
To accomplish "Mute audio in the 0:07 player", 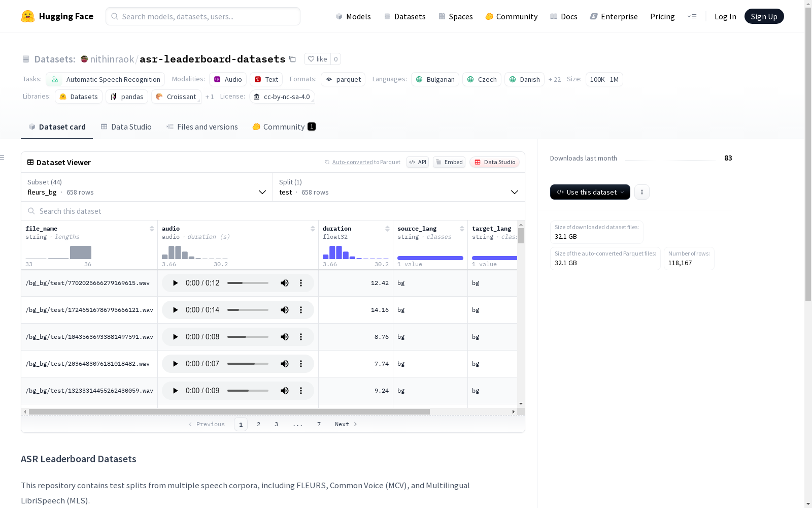I will pyautogui.click(x=285, y=364).
